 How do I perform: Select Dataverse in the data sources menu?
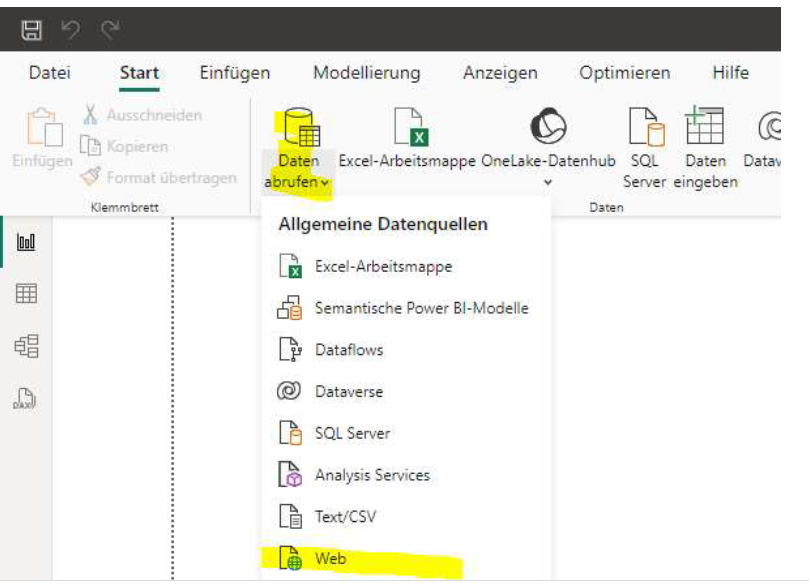[x=406, y=392]
